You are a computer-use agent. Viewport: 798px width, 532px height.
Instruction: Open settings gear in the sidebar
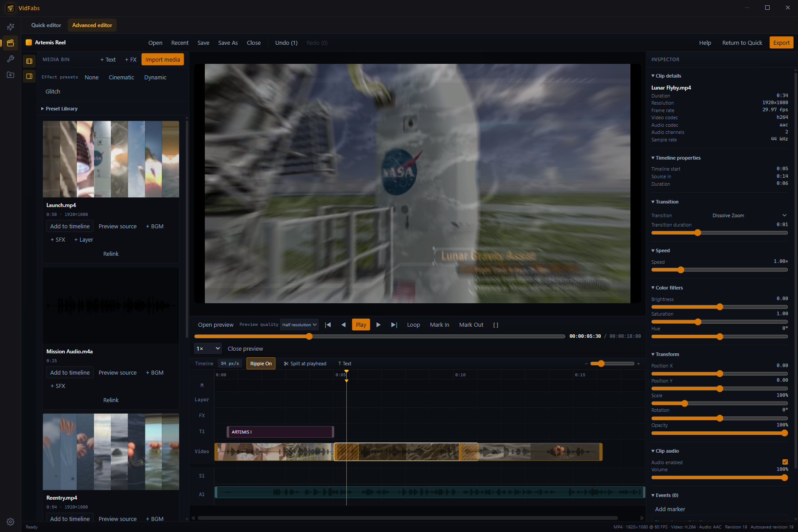point(11,522)
